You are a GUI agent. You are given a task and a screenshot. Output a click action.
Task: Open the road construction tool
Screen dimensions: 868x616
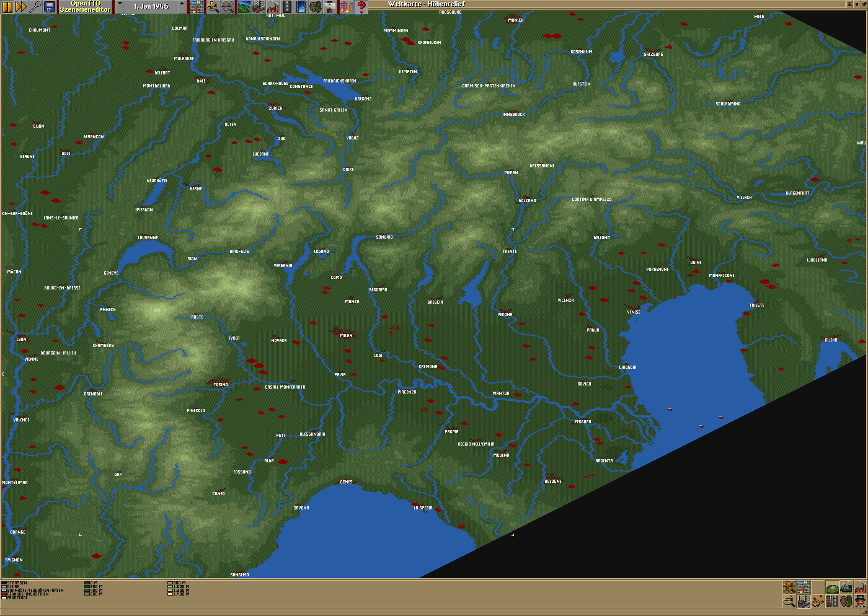[287, 7]
